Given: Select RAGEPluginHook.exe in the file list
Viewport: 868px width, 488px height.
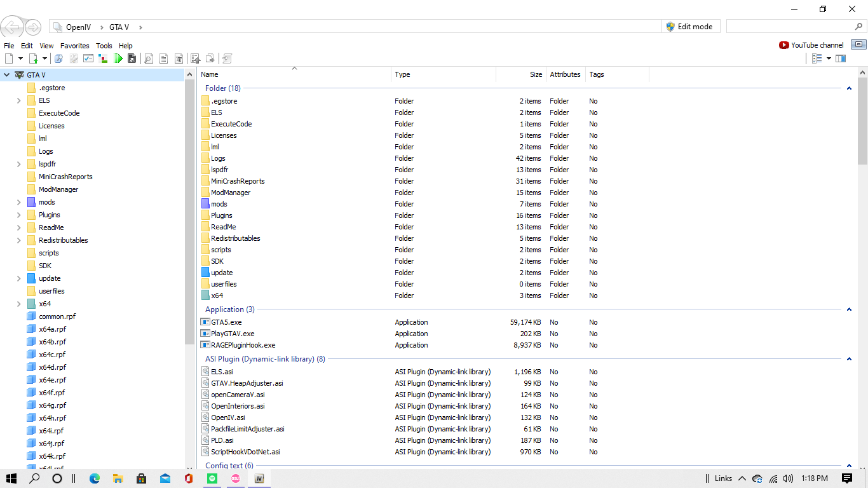Looking at the screenshot, I should pos(243,345).
